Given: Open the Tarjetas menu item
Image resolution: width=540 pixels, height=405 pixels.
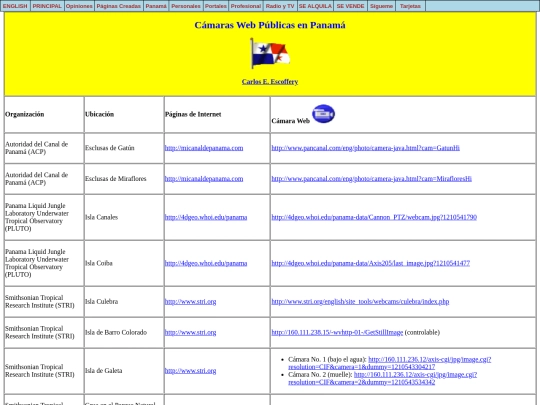Looking at the screenshot, I should [411, 6].
